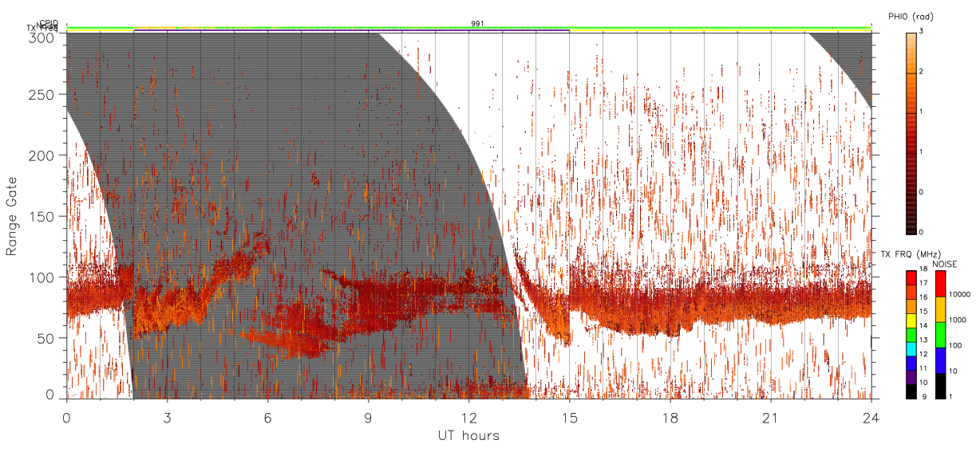Click the 'NOISE' legend title
This screenshot has height=452, width=980.
[944, 264]
